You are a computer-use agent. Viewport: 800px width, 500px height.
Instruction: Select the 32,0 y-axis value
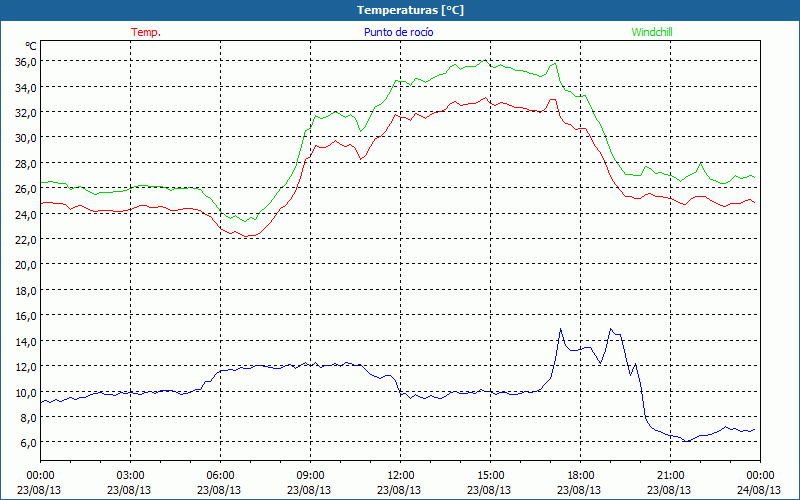[x=27, y=112]
